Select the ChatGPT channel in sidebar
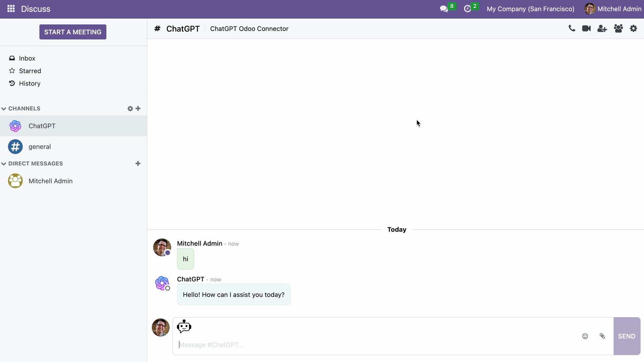 pyautogui.click(x=73, y=126)
